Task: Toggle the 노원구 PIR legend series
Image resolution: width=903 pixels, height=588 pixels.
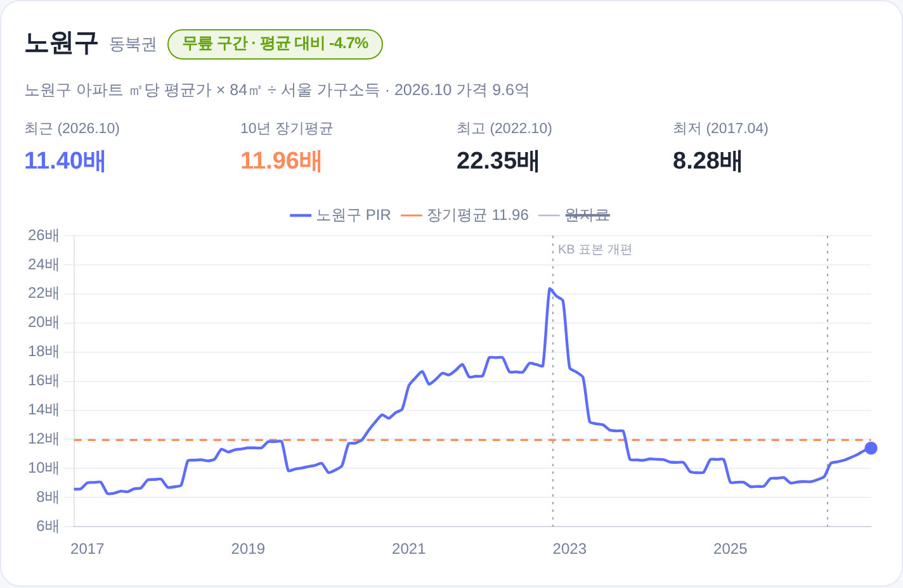Action: click(x=341, y=215)
